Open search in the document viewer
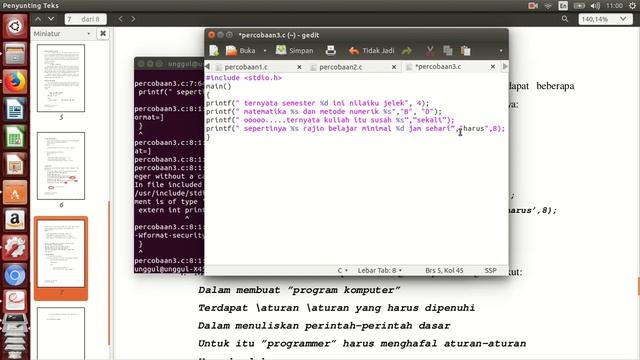Image resolution: width=640 pixels, height=360 pixels. tap(565, 19)
